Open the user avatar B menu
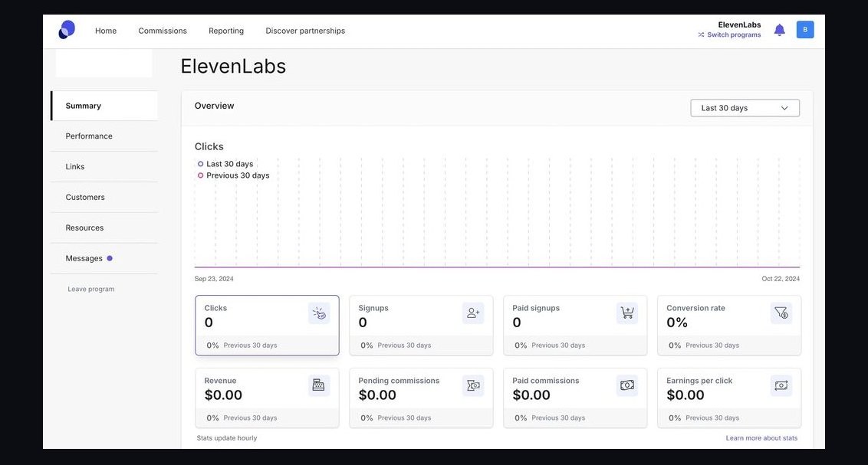The height and width of the screenshot is (465, 868). click(805, 30)
